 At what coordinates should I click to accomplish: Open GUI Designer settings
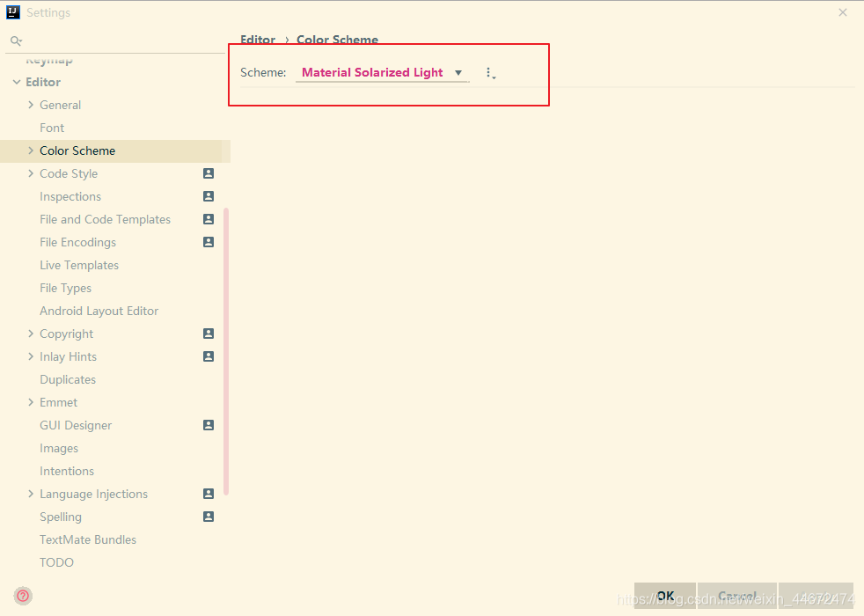(76, 425)
